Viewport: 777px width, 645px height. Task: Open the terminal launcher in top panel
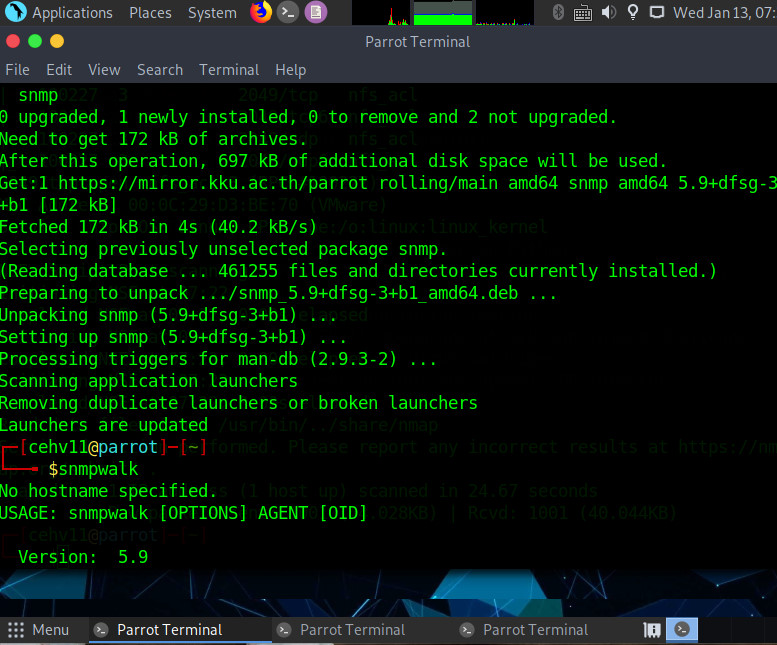288,13
